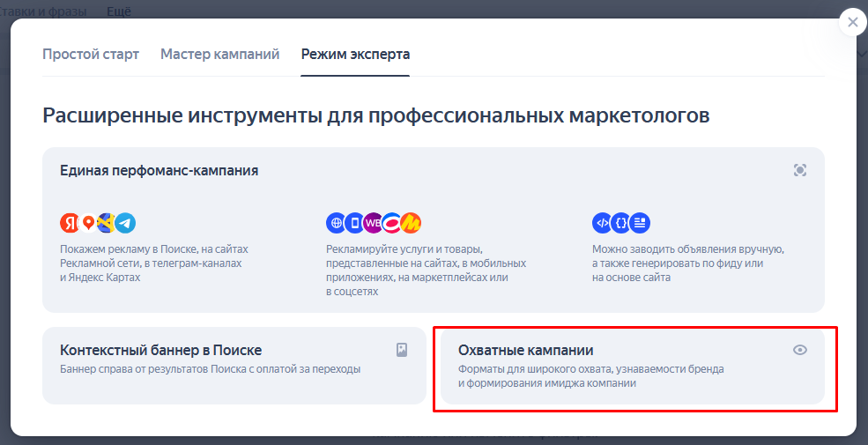Open Контекстный баннер в Поиске card
The width and height of the screenshot is (868, 445).
(x=234, y=366)
